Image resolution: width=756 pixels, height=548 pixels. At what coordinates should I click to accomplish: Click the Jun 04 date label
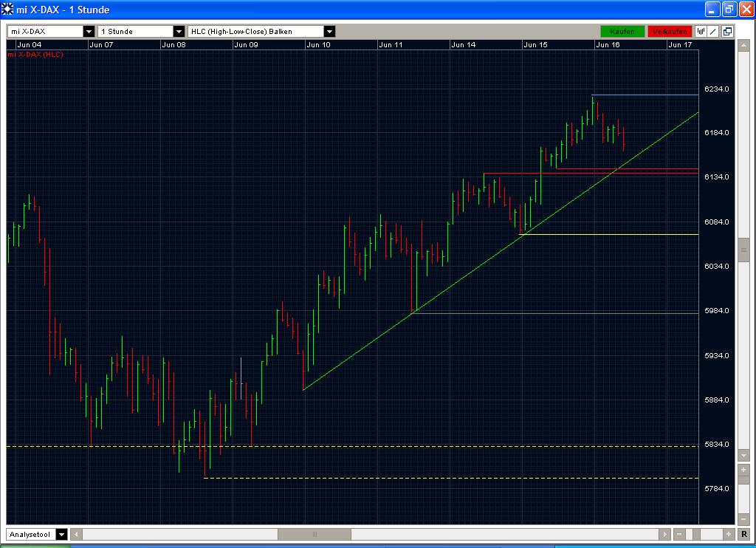pos(30,45)
